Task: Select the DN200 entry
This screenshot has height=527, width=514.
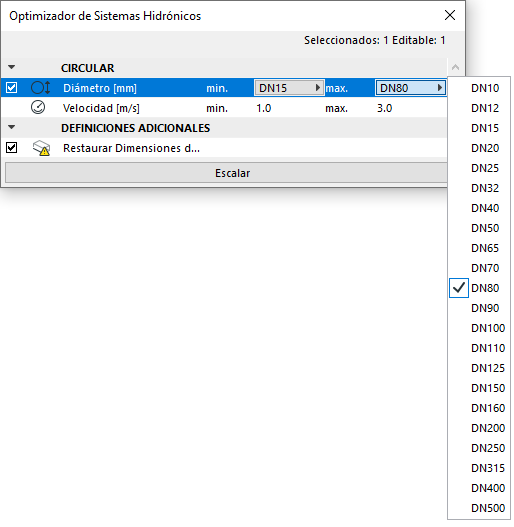Action: (x=479, y=428)
